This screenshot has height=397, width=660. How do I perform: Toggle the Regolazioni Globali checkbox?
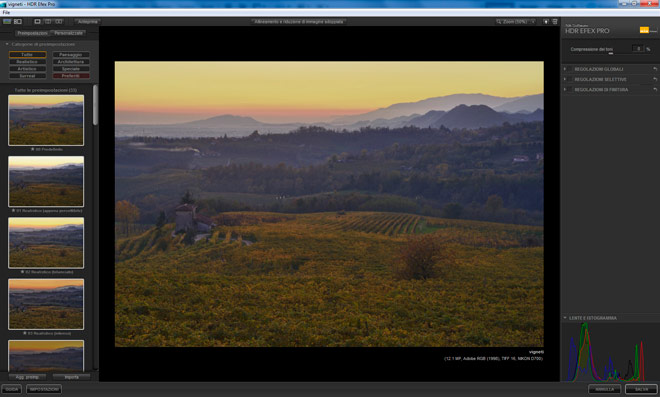570,69
